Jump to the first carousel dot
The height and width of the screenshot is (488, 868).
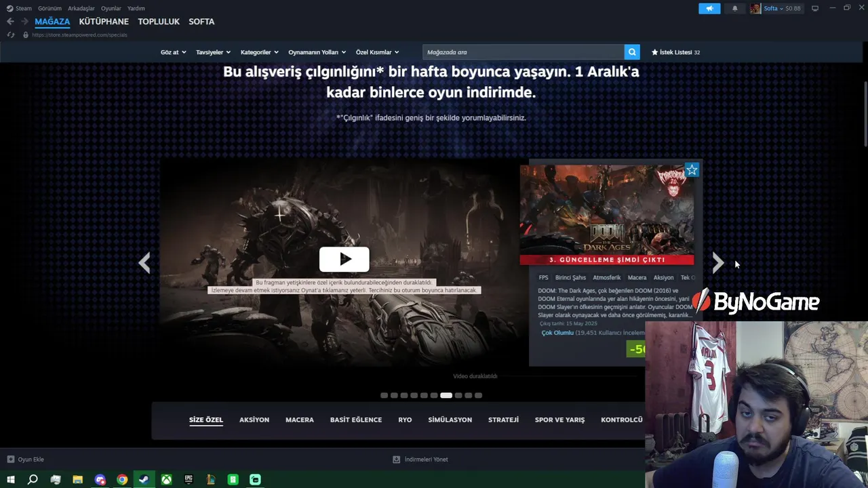point(384,395)
